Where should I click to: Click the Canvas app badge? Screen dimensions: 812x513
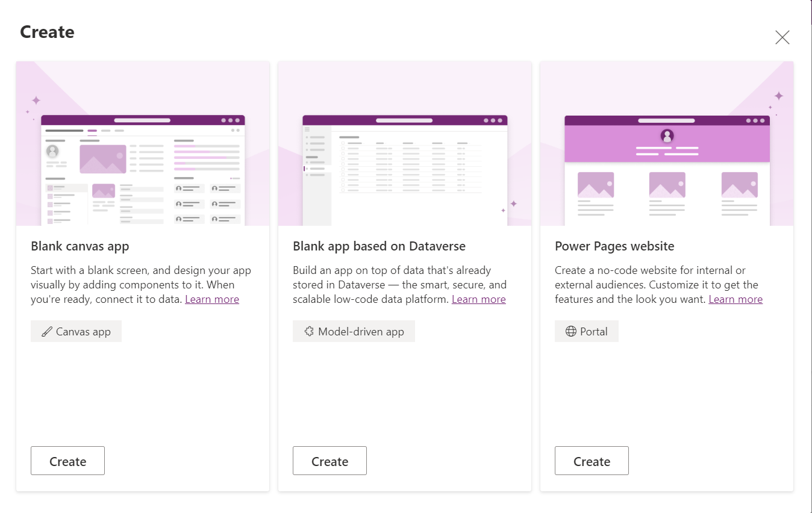pyautogui.click(x=76, y=331)
